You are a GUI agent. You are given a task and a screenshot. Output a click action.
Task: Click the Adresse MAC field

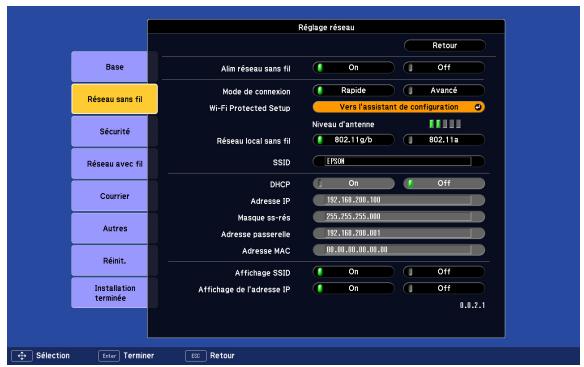point(399,250)
